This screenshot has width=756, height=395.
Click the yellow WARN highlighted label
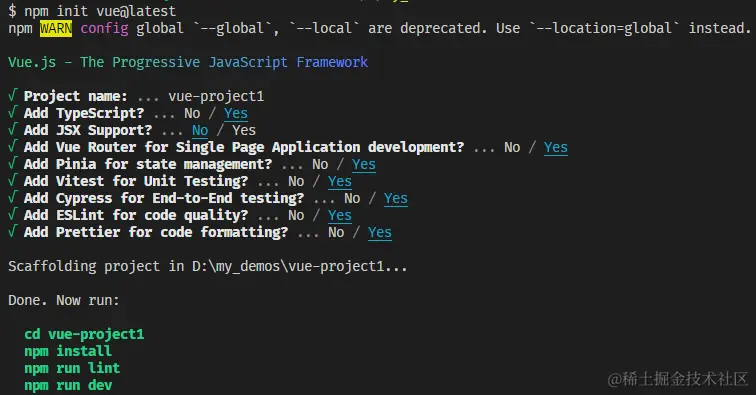click(x=56, y=28)
